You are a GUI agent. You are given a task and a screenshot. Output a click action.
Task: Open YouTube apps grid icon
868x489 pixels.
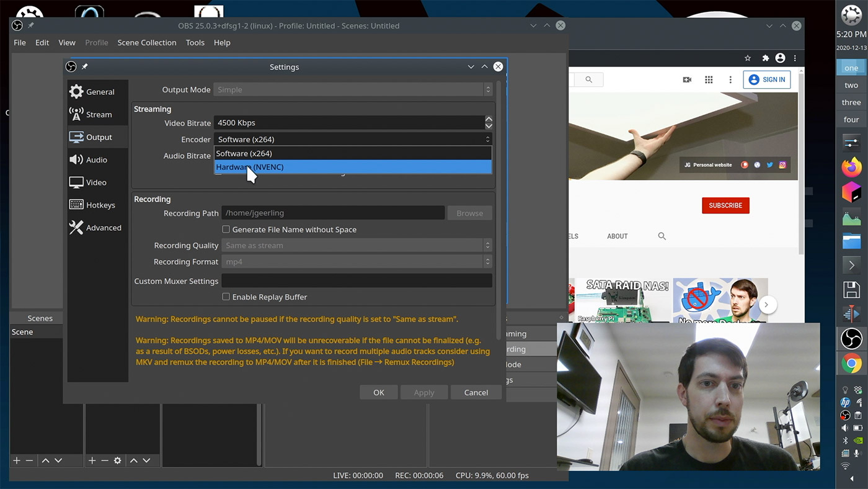(x=709, y=79)
